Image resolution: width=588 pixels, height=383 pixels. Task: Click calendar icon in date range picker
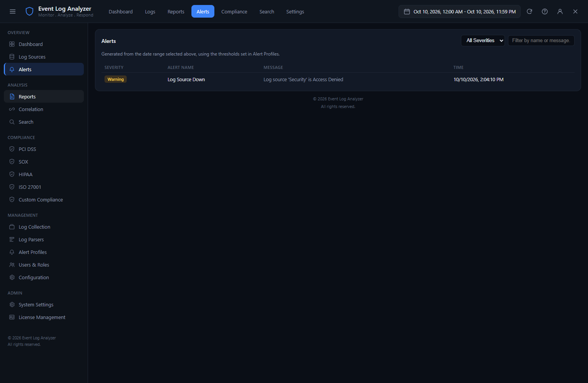coord(407,11)
